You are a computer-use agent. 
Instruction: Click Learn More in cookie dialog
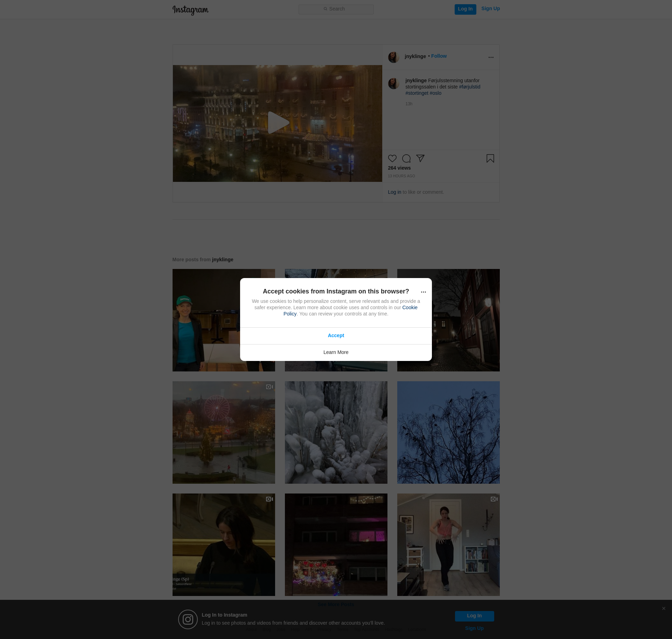(x=336, y=353)
